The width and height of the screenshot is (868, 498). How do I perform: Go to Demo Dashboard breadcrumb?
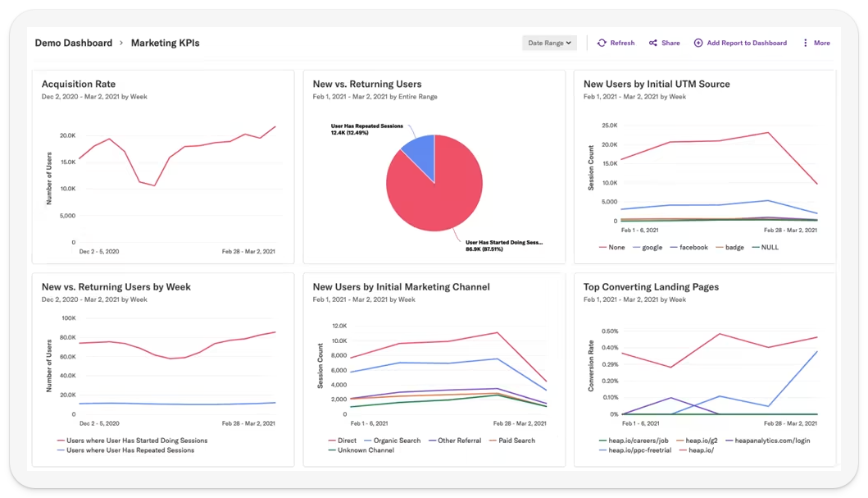(x=74, y=43)
